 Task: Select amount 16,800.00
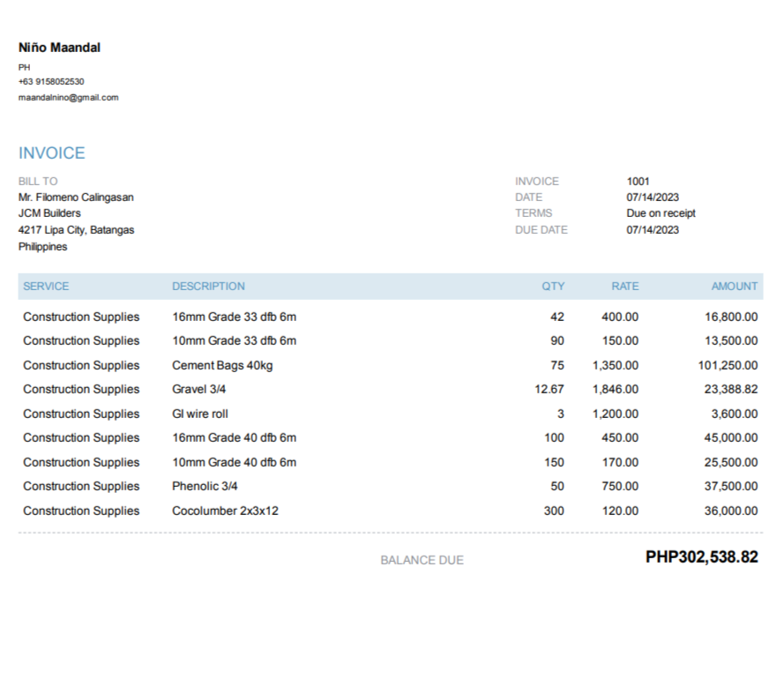[x=731, y=317]
